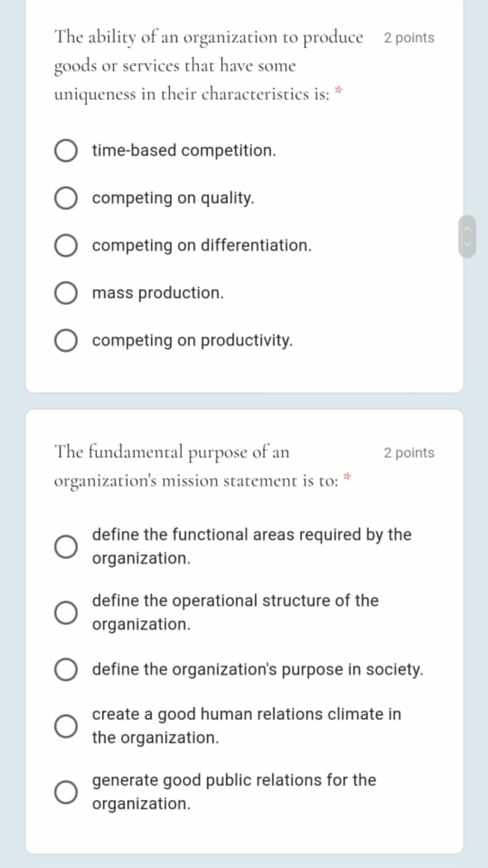
Task: Select "generate good public relations" answer
Action: (x=66, y=790)
